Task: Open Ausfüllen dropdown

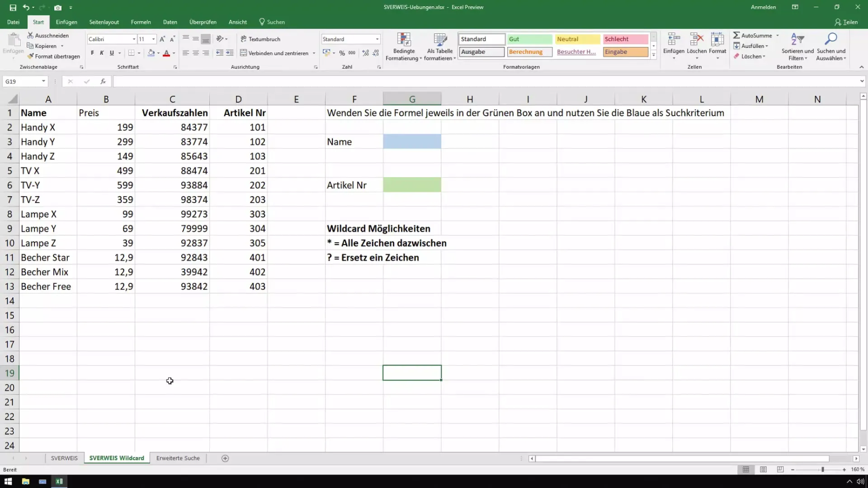Action: (x=751, y=46)
